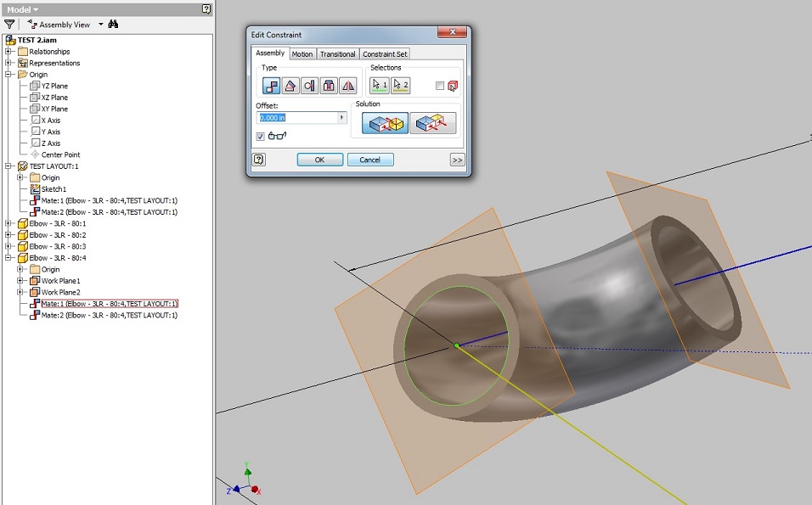Select the Angle constraint type
The image size is (812, 505).
pyautogui.click(x=290, y=85)
